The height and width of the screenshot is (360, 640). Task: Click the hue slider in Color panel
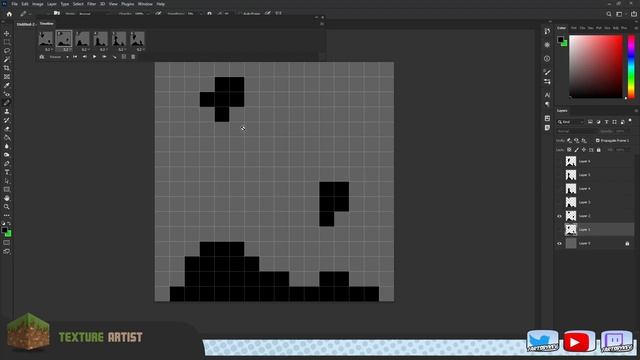pyautogui.click(x=631, y=67)
